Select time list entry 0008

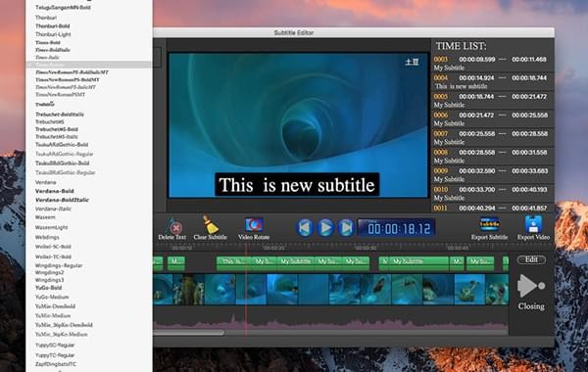point(492,157)
